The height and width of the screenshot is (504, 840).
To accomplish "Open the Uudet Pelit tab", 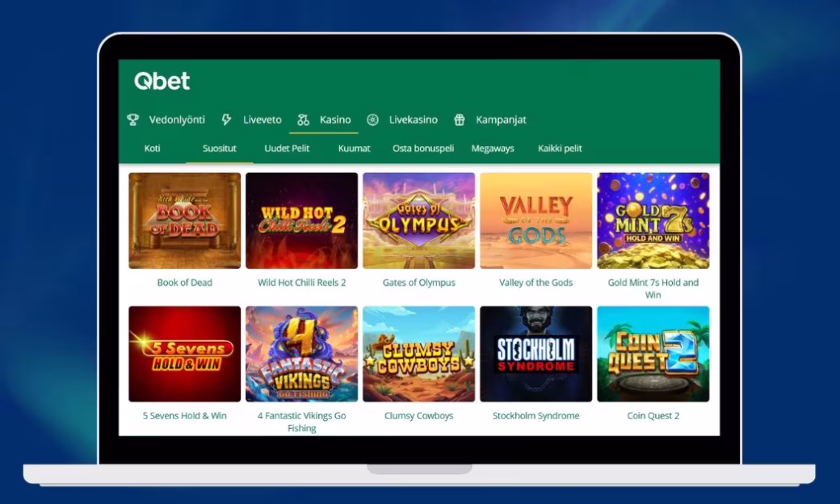I will pos(287,149).
